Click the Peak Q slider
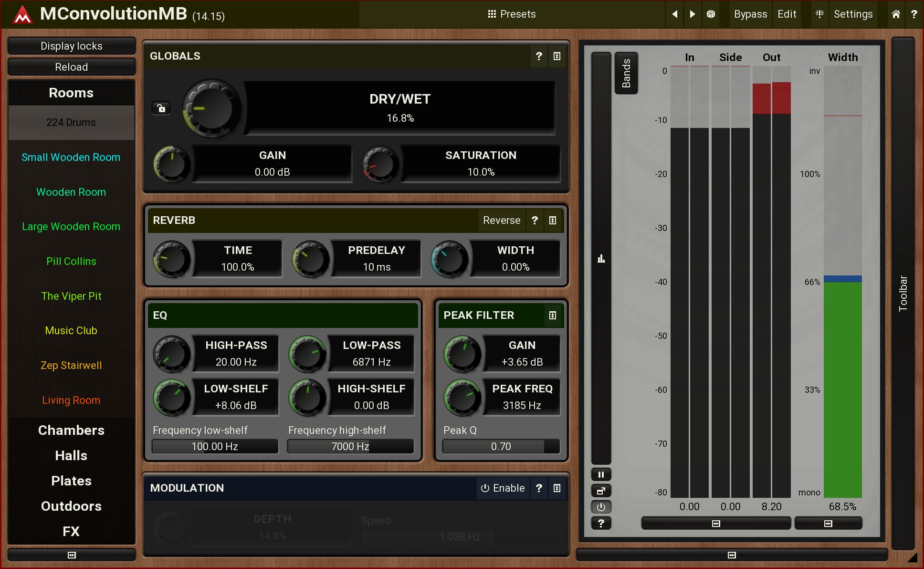 point(501,446)
